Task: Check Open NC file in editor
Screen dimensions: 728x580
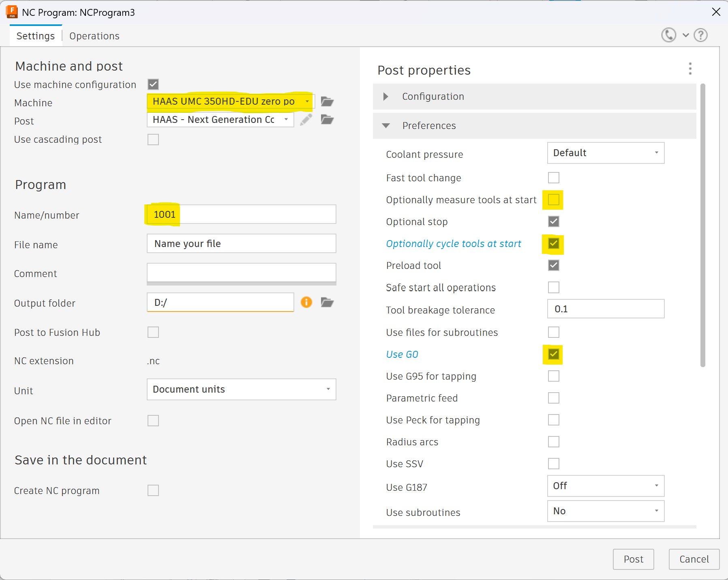Action: click(x=153, y=421)
